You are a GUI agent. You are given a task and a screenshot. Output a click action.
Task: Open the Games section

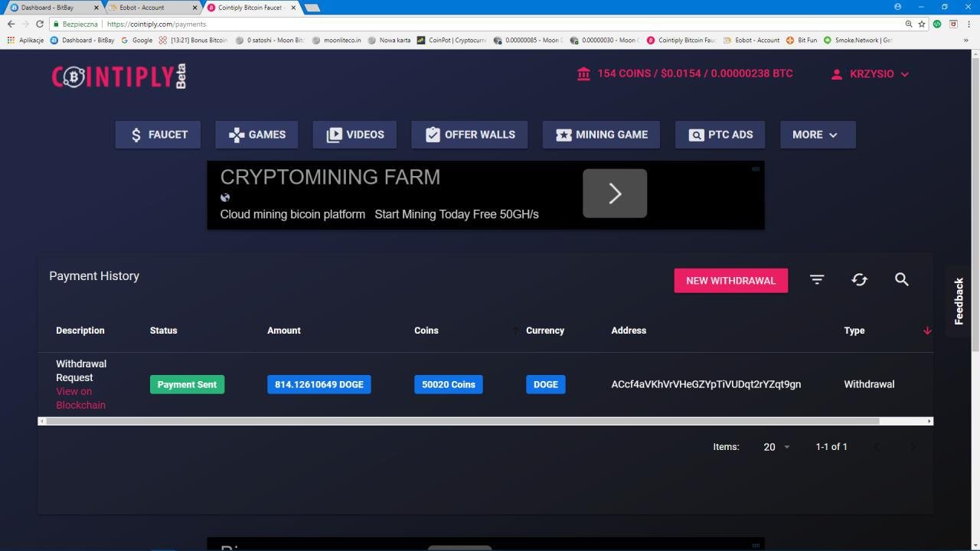click(x=257, y=135)
